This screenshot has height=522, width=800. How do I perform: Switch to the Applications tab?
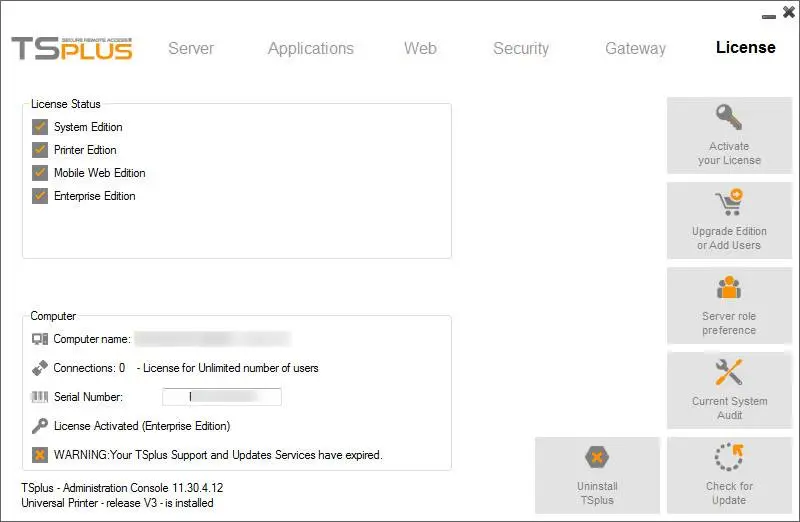coord(311,48)
